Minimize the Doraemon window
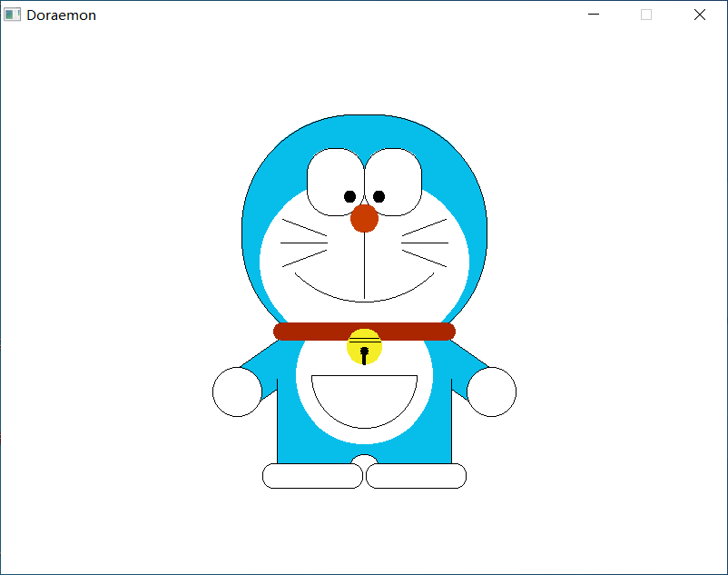 594,15
